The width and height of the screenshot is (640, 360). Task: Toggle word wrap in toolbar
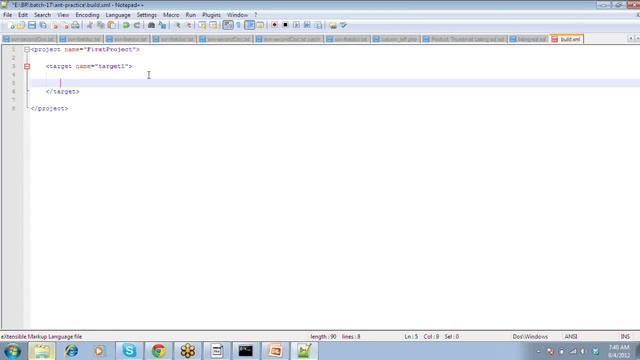(228, 25)
